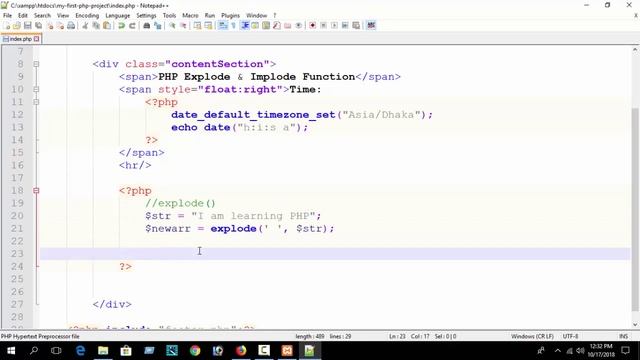
Task: Show hidden system tray icons chevron
Action: point(558,351)
